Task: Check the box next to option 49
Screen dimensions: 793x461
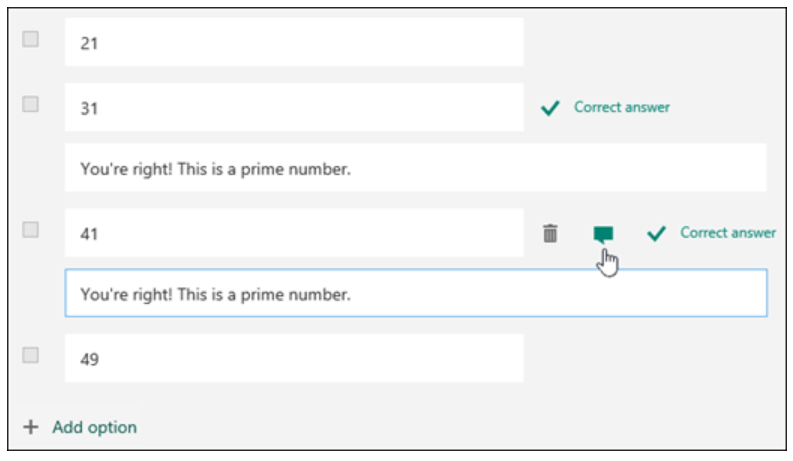Action: tap(30, 355)
